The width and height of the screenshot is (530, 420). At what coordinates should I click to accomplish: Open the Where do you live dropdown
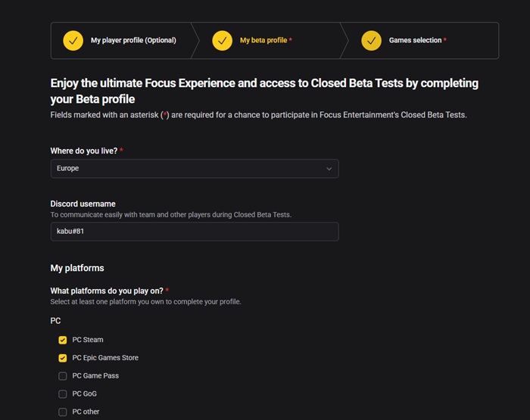(x=194, y=169)
